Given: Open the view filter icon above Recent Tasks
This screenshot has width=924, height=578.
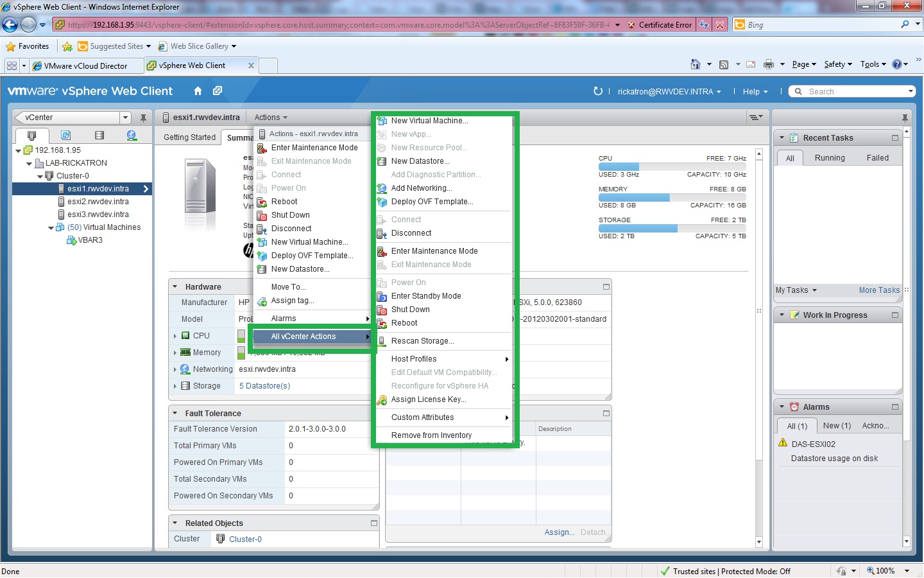Looking at the screenshot, I should (756, 117).
